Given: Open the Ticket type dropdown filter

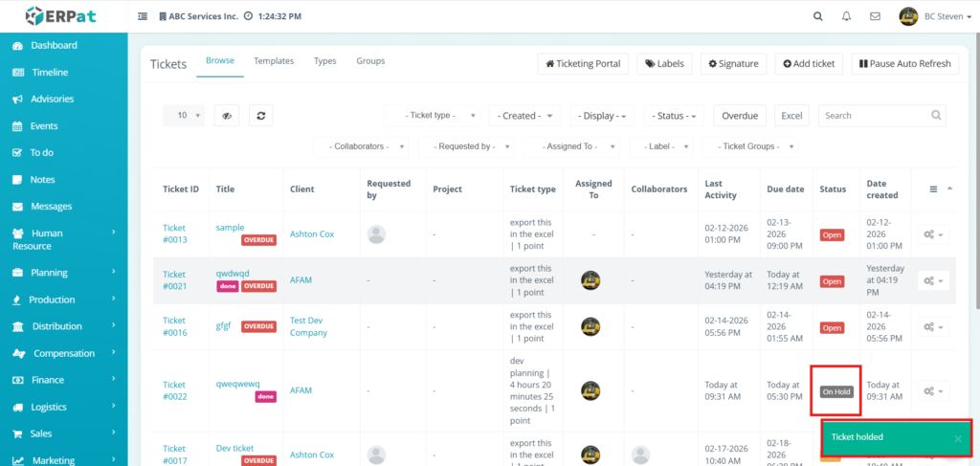Looking at the screenshot, I should (x=434, y=116).
